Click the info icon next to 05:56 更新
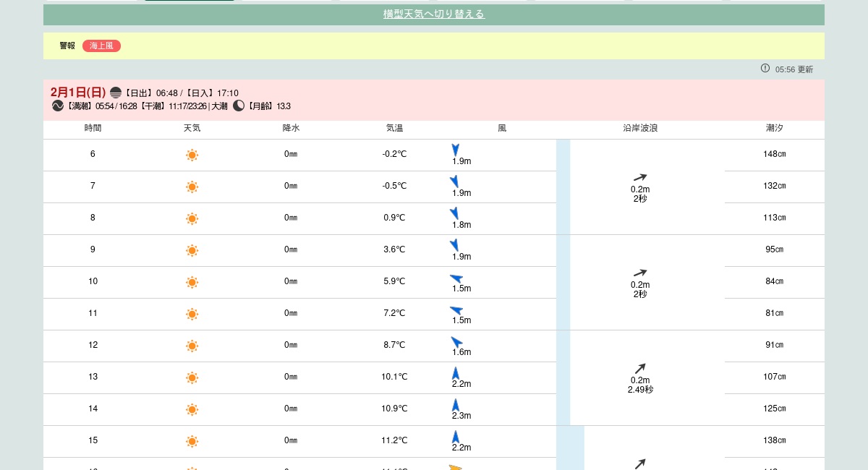 pyautogui.click(x=765, y=69)
